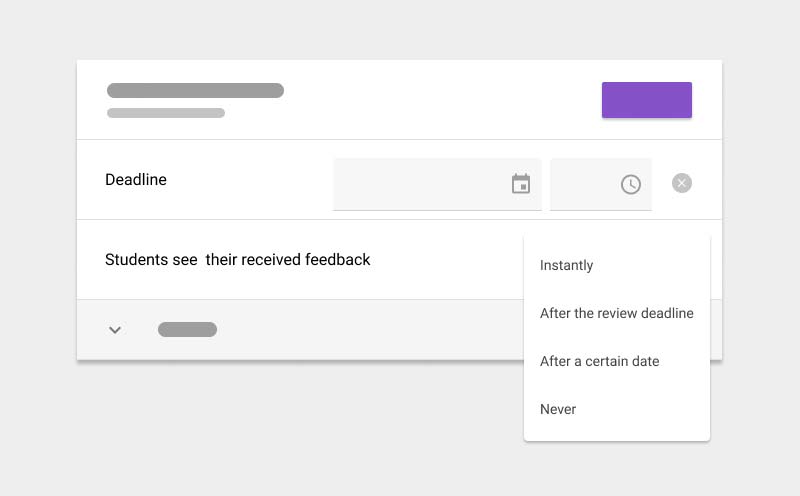Click the "Deadline" label
This screenshot has height=496, width=800.
click(x=136, y=180)
